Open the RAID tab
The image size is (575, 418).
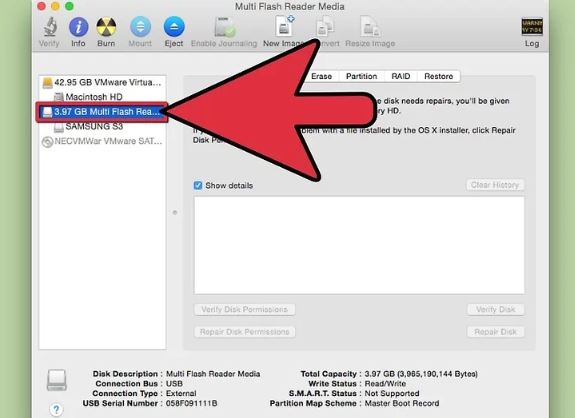401,76
